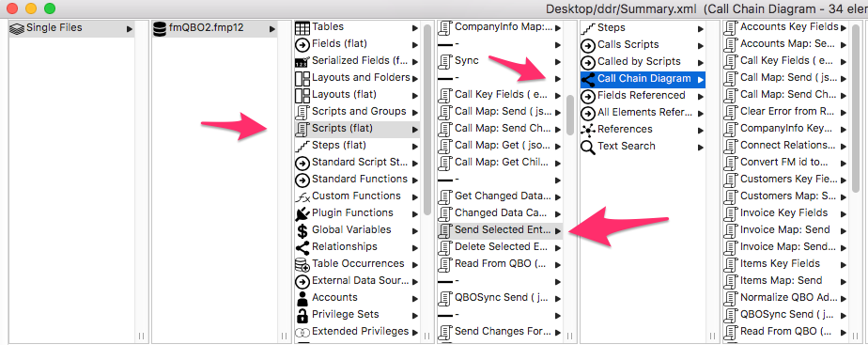The image size is (868, 345).
Task: Click the fmQBO2.fmp12 database icon
Action: pyautogui.click(x=160, y=27)
